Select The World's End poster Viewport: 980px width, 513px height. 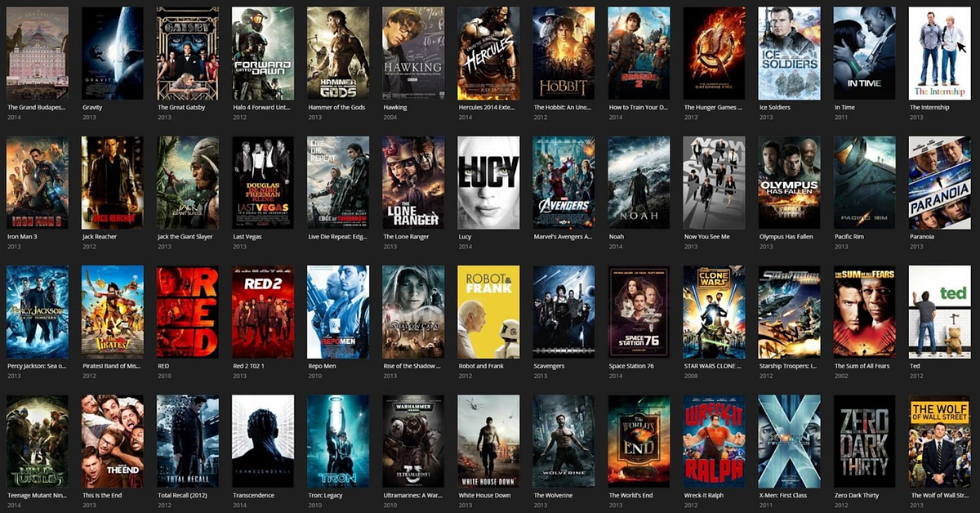[x=639, y=441]
